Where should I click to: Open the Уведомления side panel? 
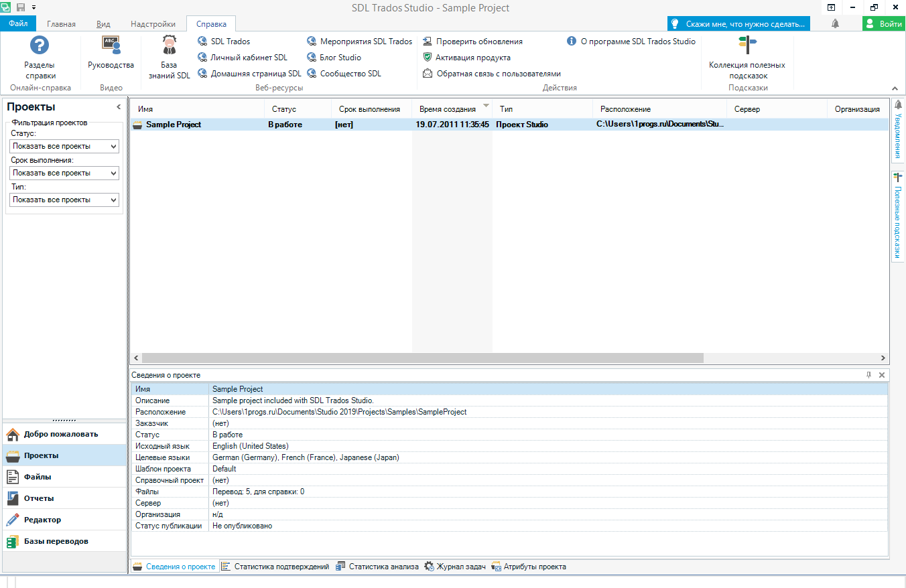898,130
